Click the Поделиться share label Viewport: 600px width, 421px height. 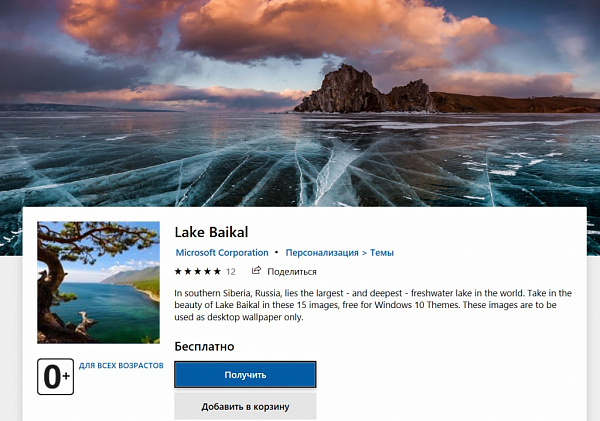click(x=292, y=271)
